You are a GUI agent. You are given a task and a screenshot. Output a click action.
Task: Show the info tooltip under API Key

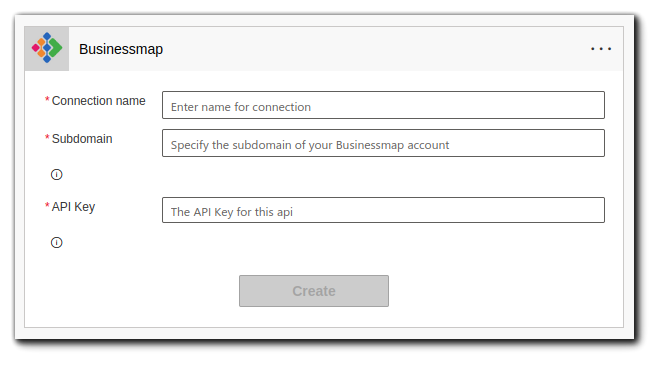coord(56,242)
